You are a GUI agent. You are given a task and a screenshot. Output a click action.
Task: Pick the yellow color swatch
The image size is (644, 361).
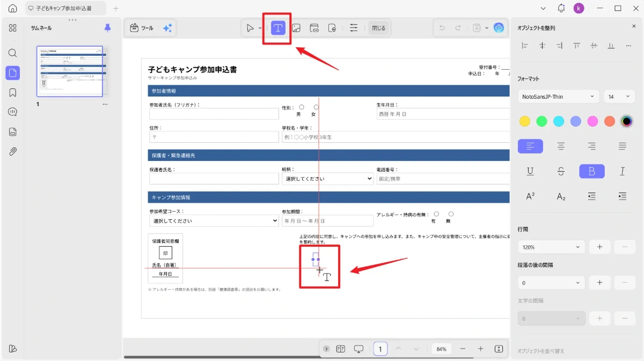(525, 121)
